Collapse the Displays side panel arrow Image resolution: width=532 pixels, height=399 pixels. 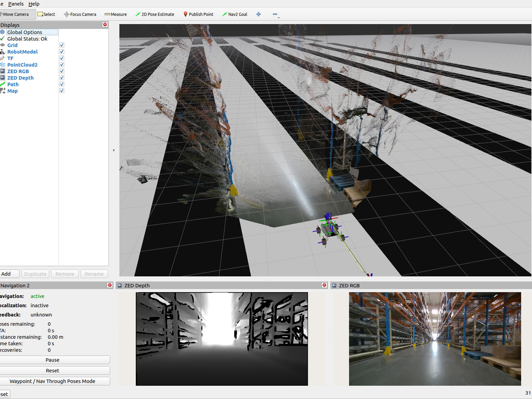click(x=114, y=150)
